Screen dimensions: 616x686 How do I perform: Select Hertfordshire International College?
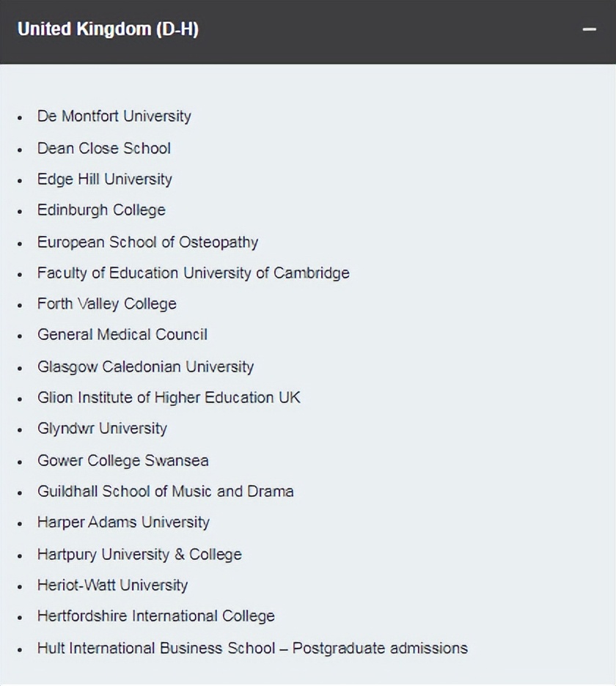(155, 616)
